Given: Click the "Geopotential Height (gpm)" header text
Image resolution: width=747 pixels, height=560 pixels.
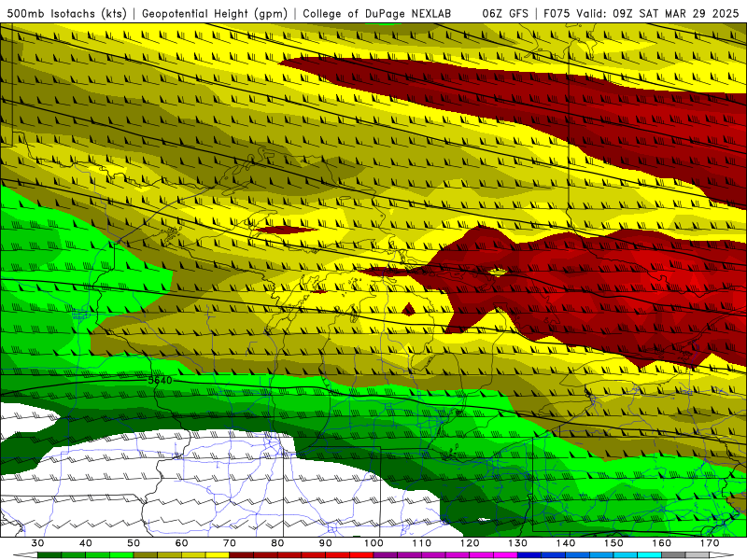Looking at the screenshot, I should click(215, 13).
